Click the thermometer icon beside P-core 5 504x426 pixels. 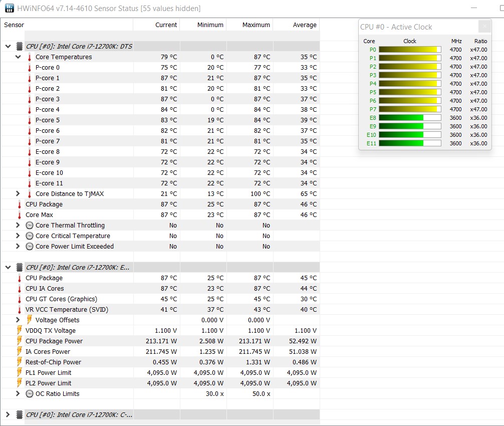(x=29, y=120)
